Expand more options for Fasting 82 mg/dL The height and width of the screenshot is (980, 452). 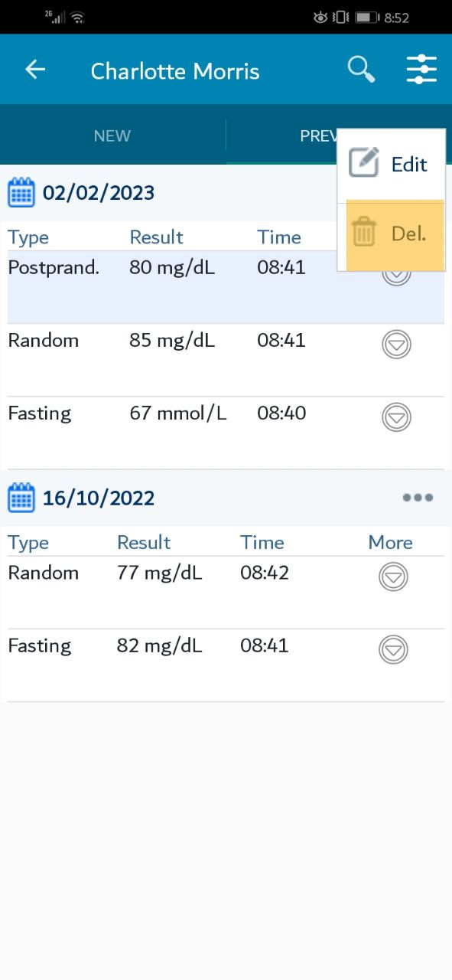click(393, 650)
